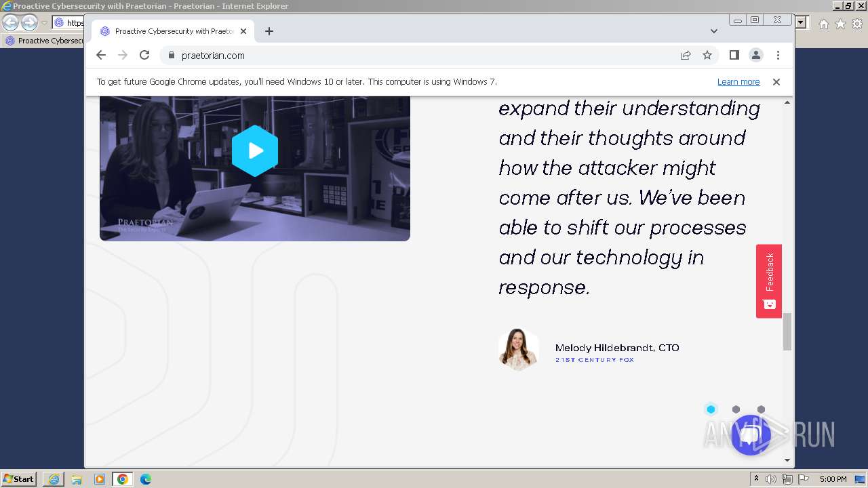The width and height of the screenshot is (868, 488).
Task: Click Internet Explorer back button
Action: 10,22
